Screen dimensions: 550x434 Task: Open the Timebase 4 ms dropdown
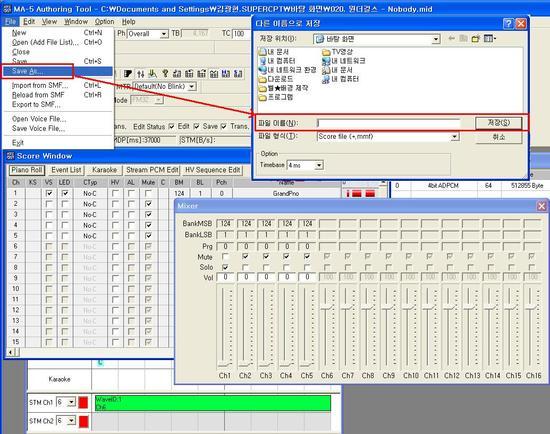319,165
